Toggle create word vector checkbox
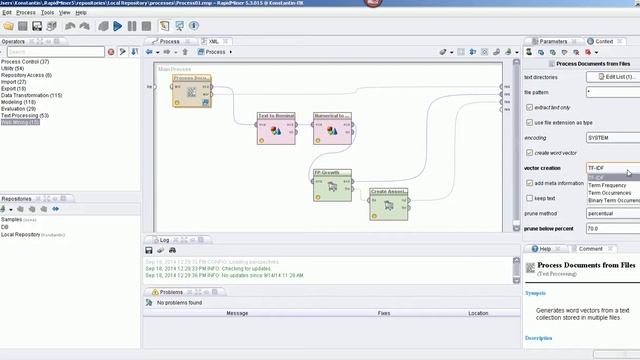The width and height of the screenshot is (640, 360). pyautogui.click(x=529, y=153)
